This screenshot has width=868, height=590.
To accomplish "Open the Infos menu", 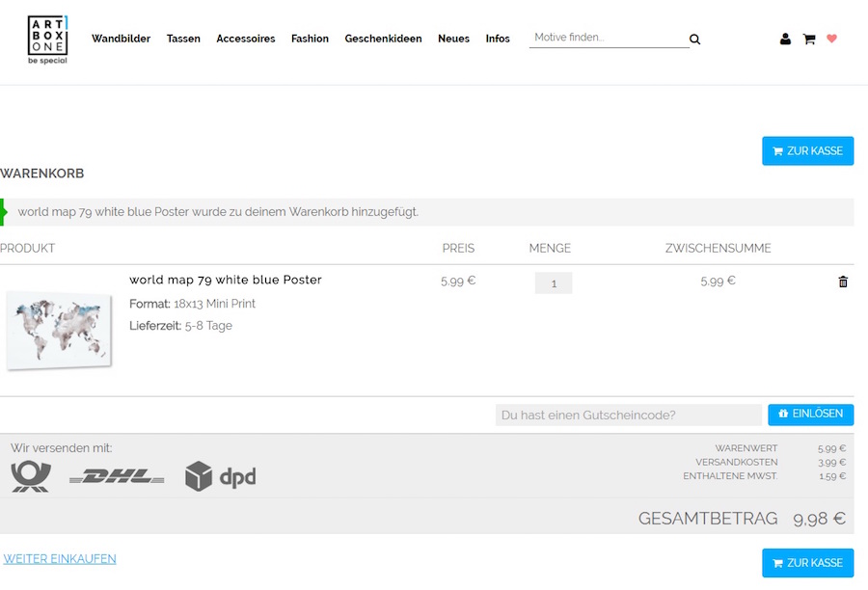I will tap(498, 39).
